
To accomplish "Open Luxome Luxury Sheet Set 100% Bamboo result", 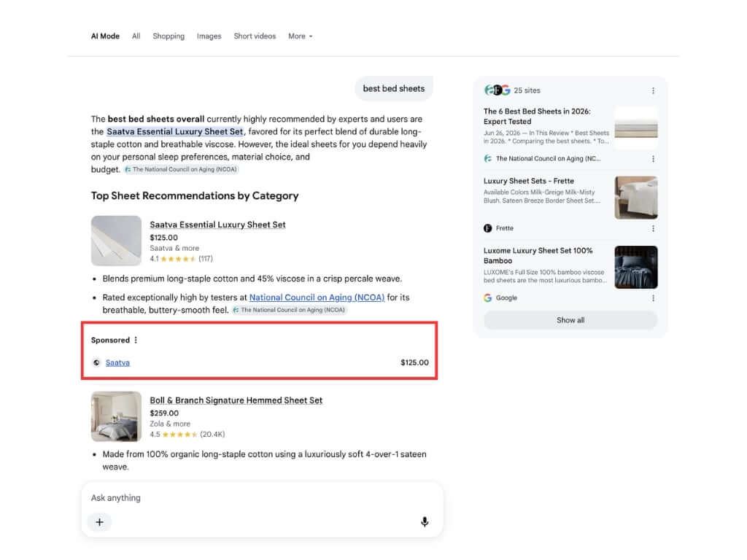I will 538,256.
